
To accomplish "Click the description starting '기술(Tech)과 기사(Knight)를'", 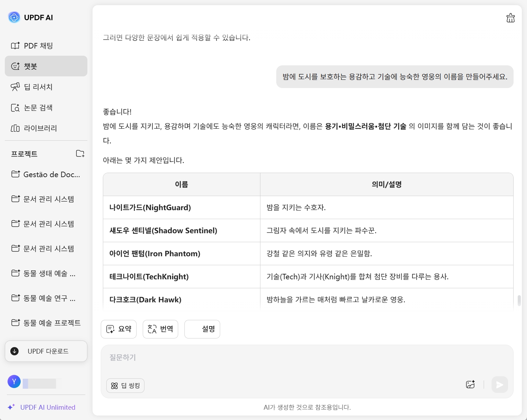I will click(x=358, y=277).
